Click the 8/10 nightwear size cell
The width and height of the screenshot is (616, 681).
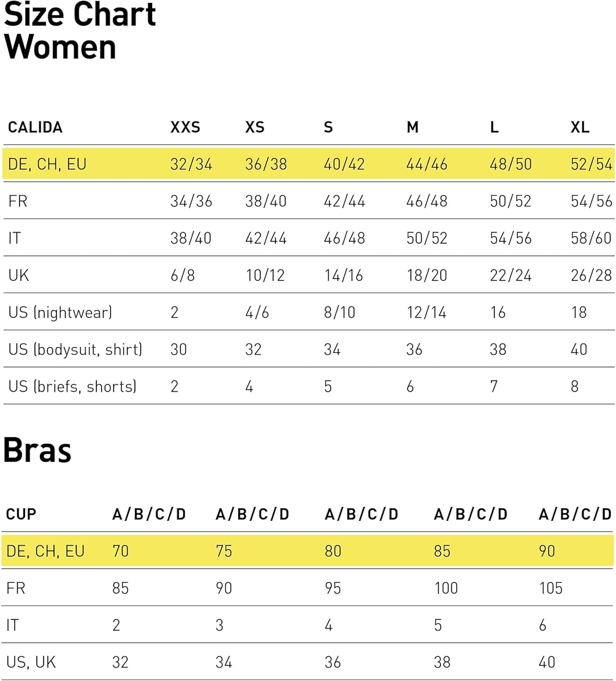[339, 312]
